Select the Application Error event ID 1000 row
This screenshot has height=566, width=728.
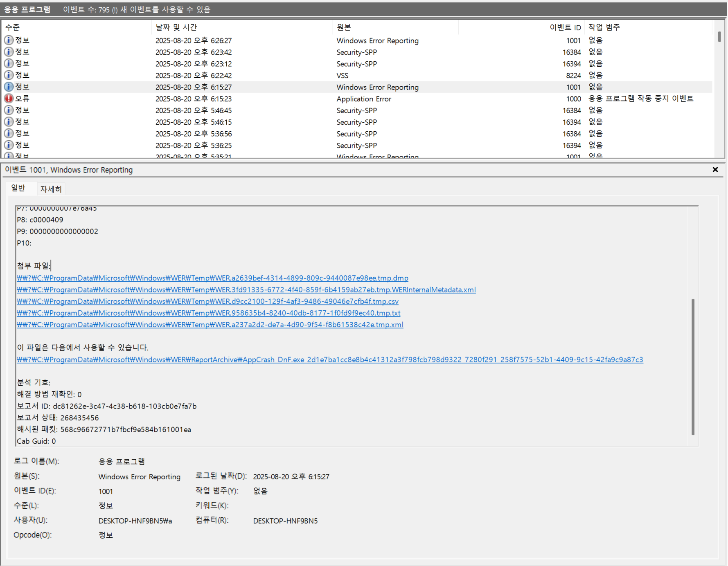[x=357, y=99]
